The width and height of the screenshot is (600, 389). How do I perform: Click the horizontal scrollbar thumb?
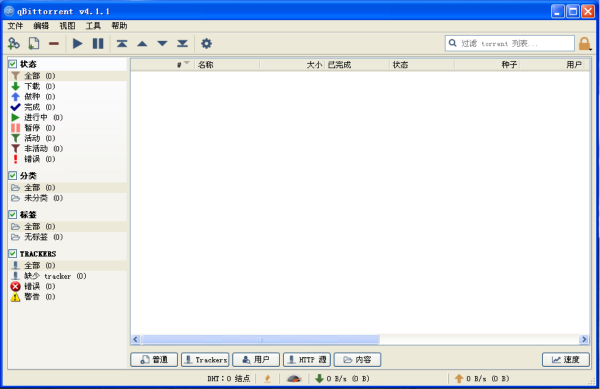point(260,339)
